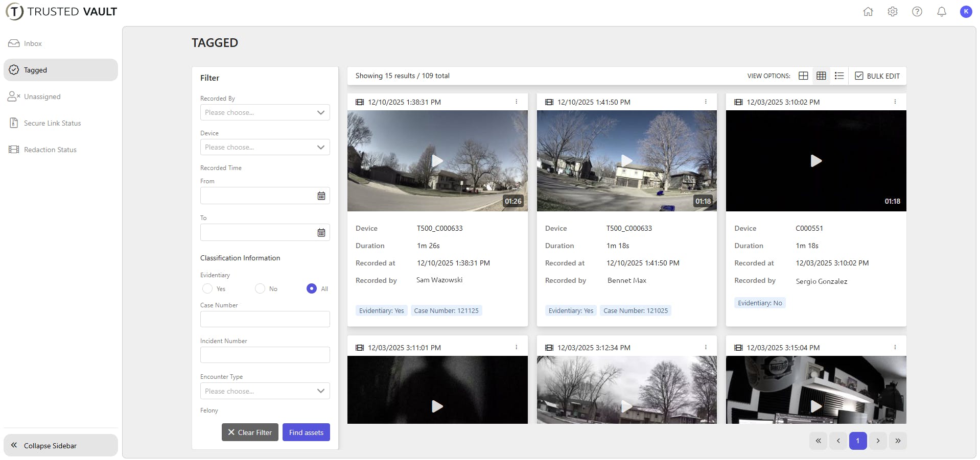This screenshot has width=980, height=460.
Task: Click Find assets button
Action: [x=306, y=432]
